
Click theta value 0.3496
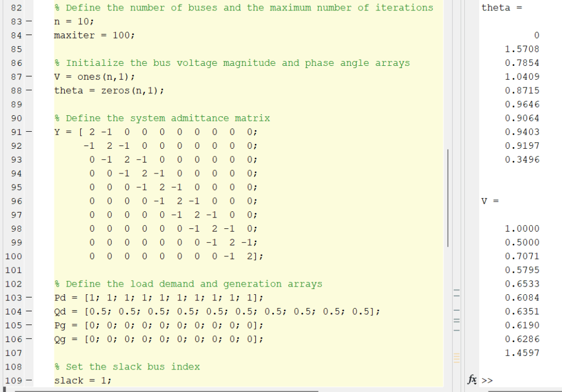[x=522, y=160]
